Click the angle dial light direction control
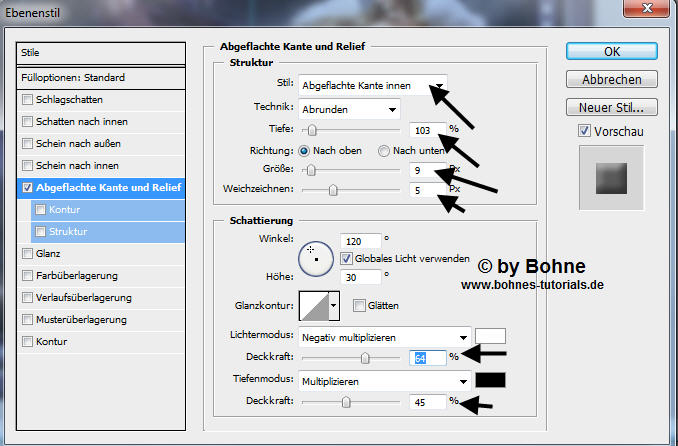Screen dimensions: 678x446 (x=316, y=259)
